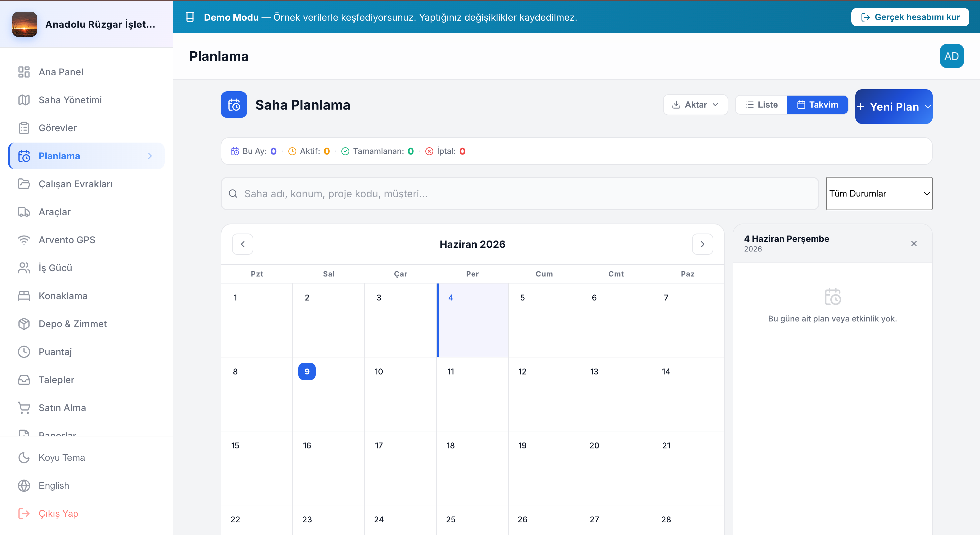Click the Satın Alma cart icon
Image resolution: width=980 pixels, height=535 pixels.
point(24,408)
